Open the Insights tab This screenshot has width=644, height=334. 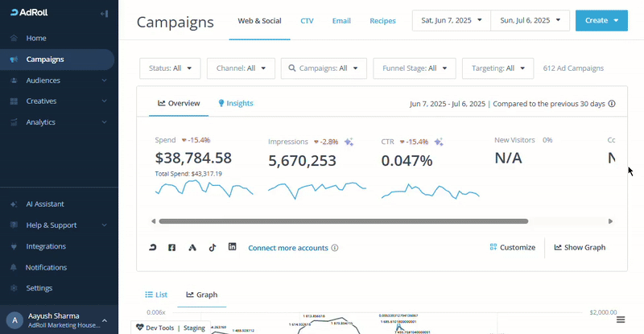[236, 104]
